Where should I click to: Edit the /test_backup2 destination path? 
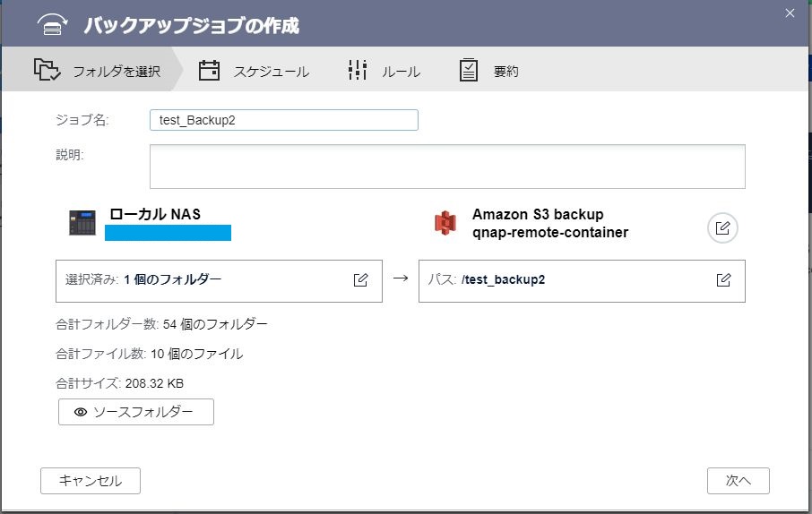[723, 280]
